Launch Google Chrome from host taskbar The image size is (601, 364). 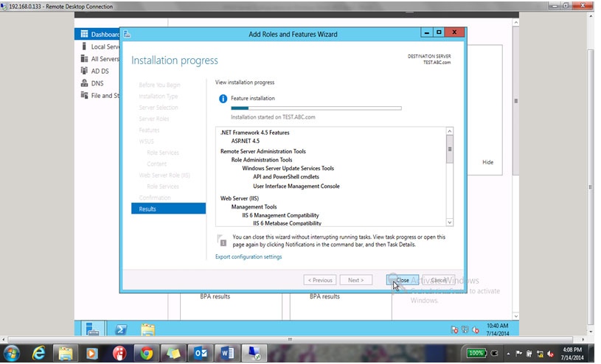coord(146,353)
